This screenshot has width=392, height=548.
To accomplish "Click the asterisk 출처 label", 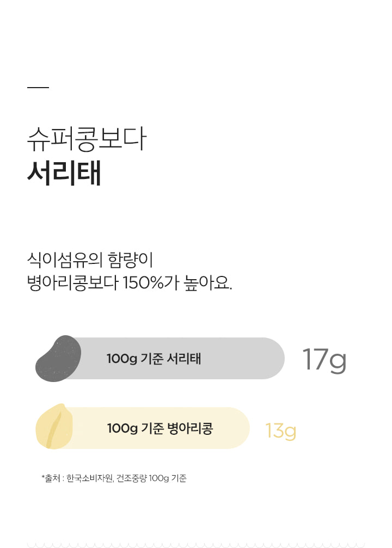I will click(51, 478).
